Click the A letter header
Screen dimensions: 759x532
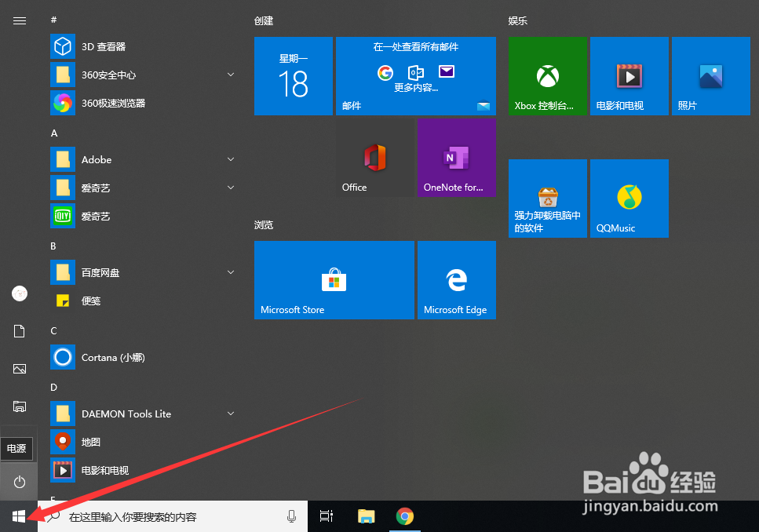coord(54,133)
